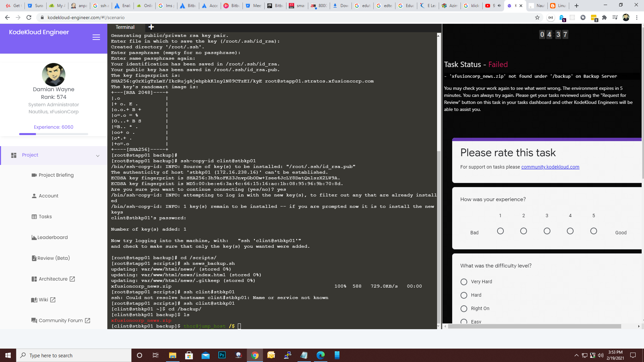The height and width of the screenshot is (362, 644).
Task: Switch to the Terminal tab
Action: (125, 27)
